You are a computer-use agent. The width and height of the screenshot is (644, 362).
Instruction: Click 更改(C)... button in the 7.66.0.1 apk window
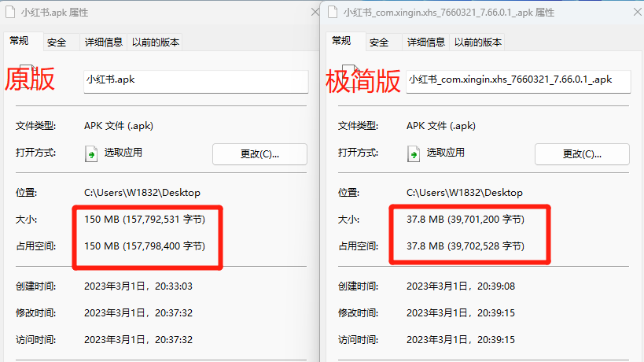[582, 154]
